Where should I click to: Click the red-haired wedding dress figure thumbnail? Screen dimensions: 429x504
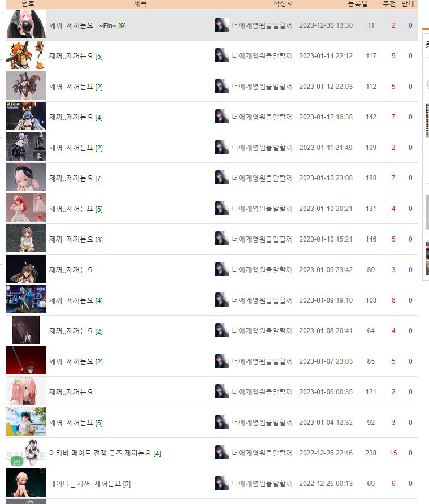pyautogui.click(x=26, y=208)
